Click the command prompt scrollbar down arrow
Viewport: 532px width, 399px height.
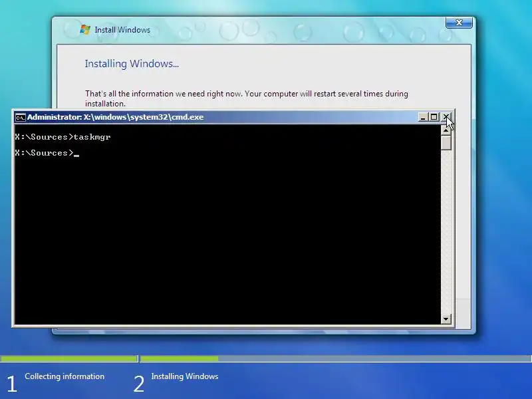(446, 319)
